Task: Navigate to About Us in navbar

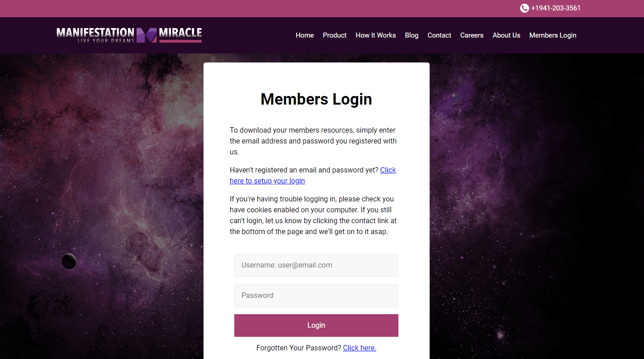Action: pyautogui.click(x=507, y=35)
